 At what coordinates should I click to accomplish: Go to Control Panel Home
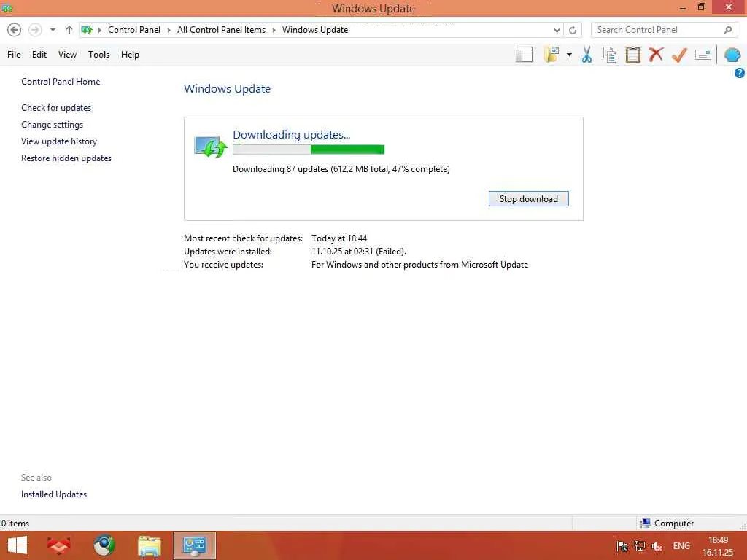61,82
